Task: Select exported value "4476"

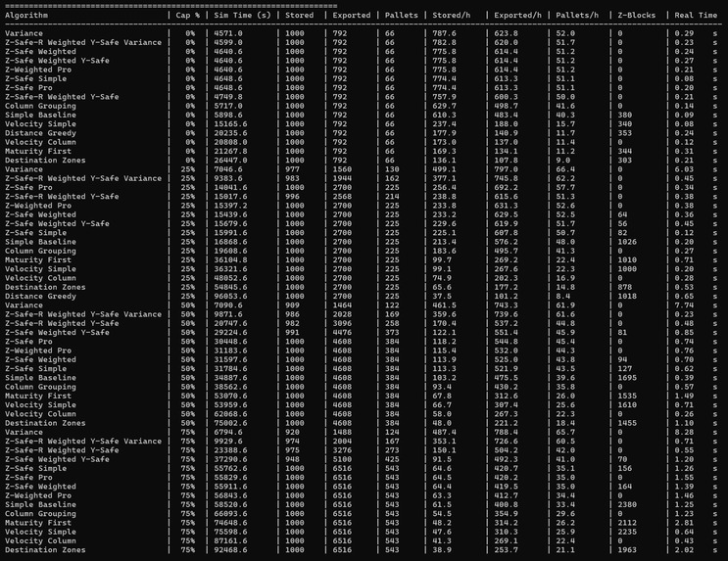Action: tap(342, 332)
